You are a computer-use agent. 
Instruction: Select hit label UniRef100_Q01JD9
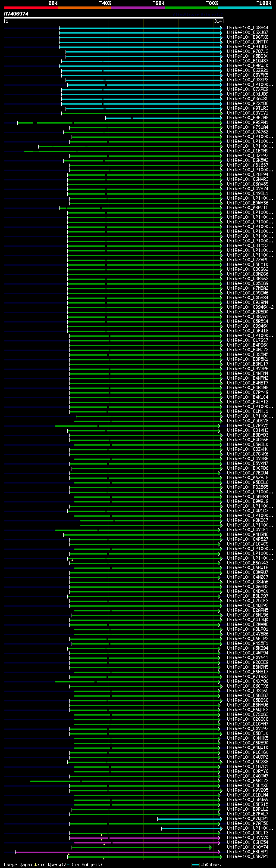coord(248,94)
